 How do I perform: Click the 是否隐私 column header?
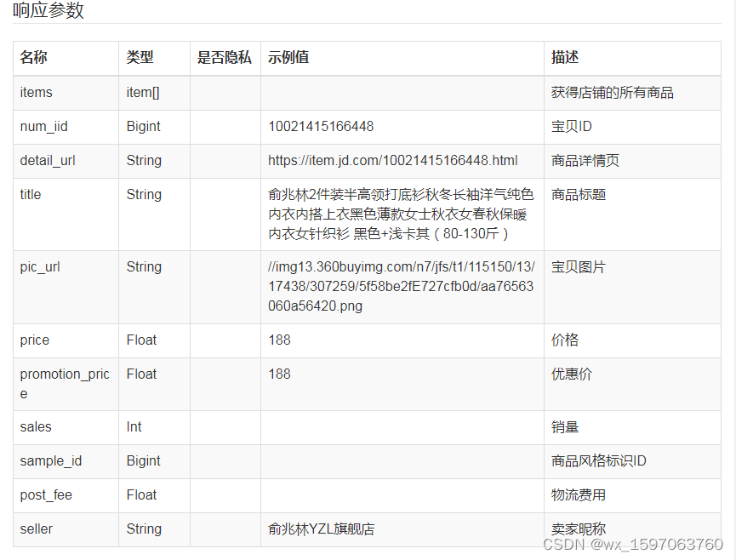pyautogui.click(x=225, y=57)
